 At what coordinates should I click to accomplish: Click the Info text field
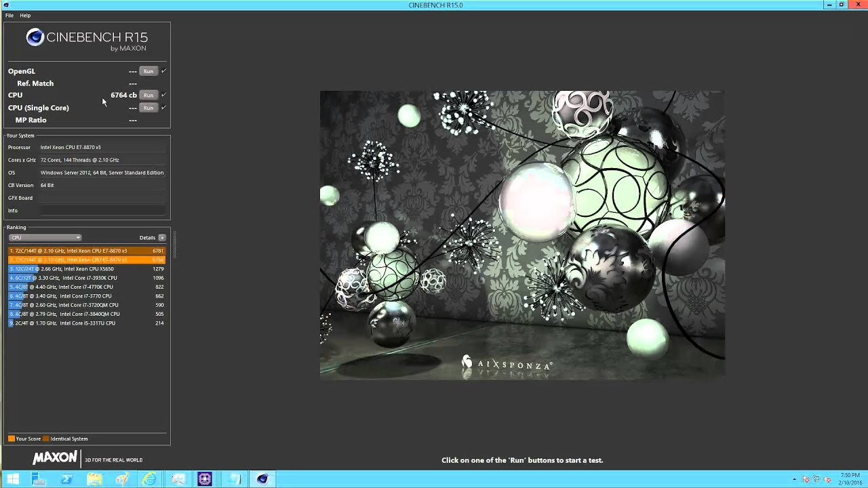(102, 211)
